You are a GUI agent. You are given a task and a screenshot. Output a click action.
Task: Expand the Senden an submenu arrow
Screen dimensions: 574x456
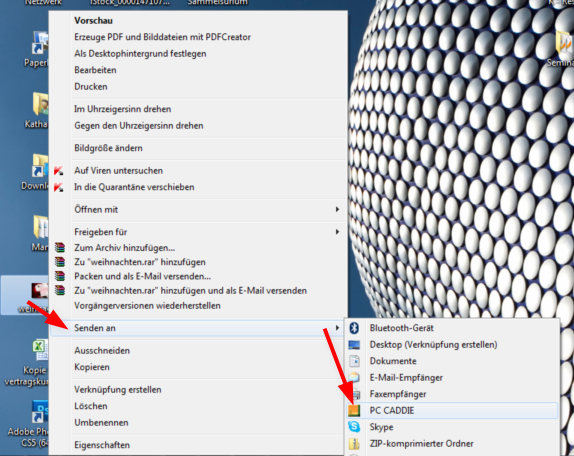337,328
